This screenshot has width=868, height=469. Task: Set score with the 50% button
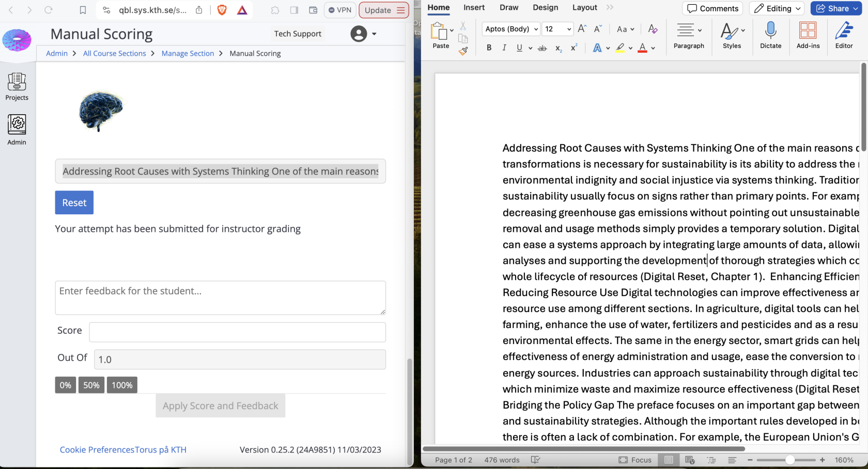click(x=91, y=385)
